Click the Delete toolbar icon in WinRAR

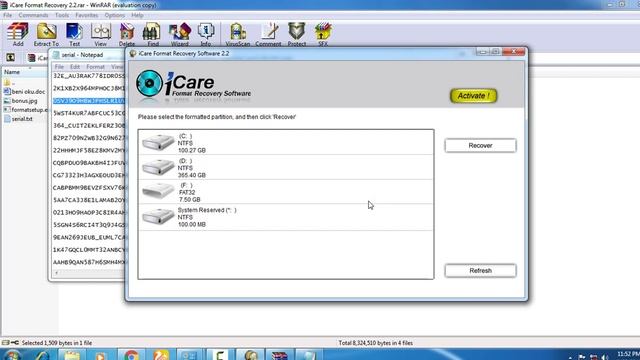click(127, 34)
